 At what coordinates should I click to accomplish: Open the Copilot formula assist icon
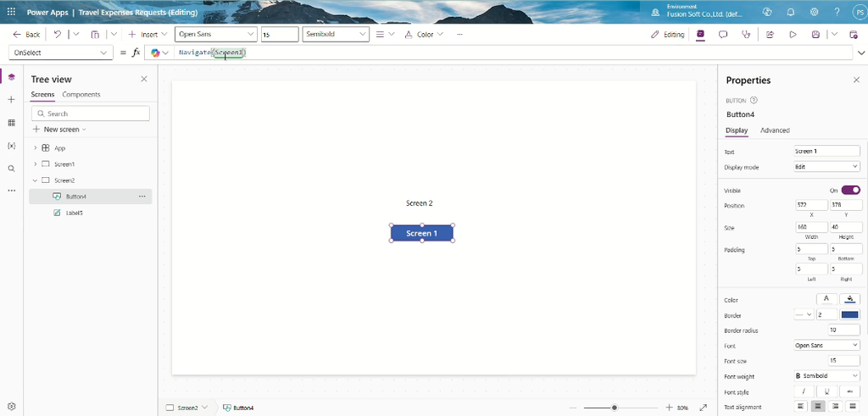(159, 53)
